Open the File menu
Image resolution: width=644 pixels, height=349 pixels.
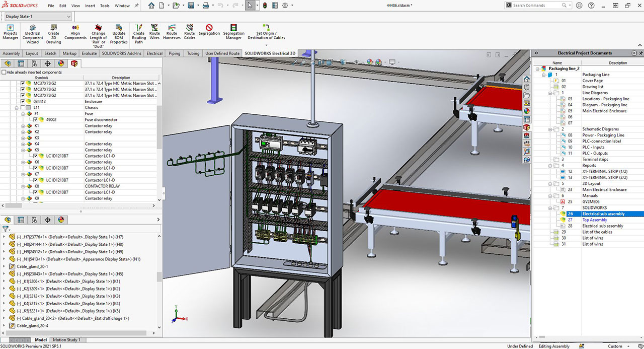(x=51, y=6)
